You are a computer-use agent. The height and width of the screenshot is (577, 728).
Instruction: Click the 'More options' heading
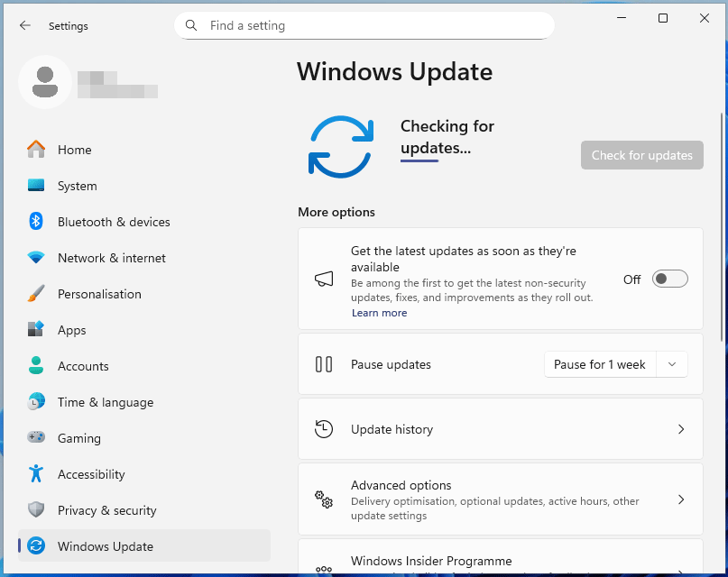[x=336, y=212]
